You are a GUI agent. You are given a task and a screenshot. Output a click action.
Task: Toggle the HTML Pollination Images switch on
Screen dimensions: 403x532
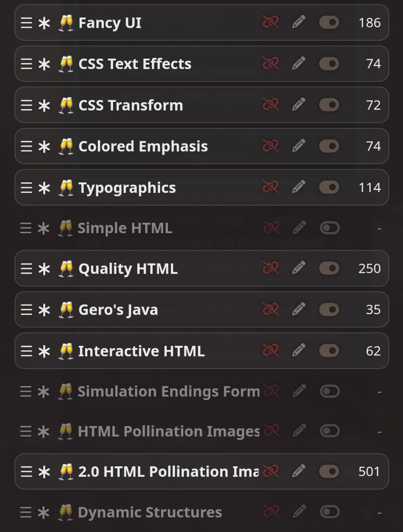pyautogui.click(x=330, y=431)
